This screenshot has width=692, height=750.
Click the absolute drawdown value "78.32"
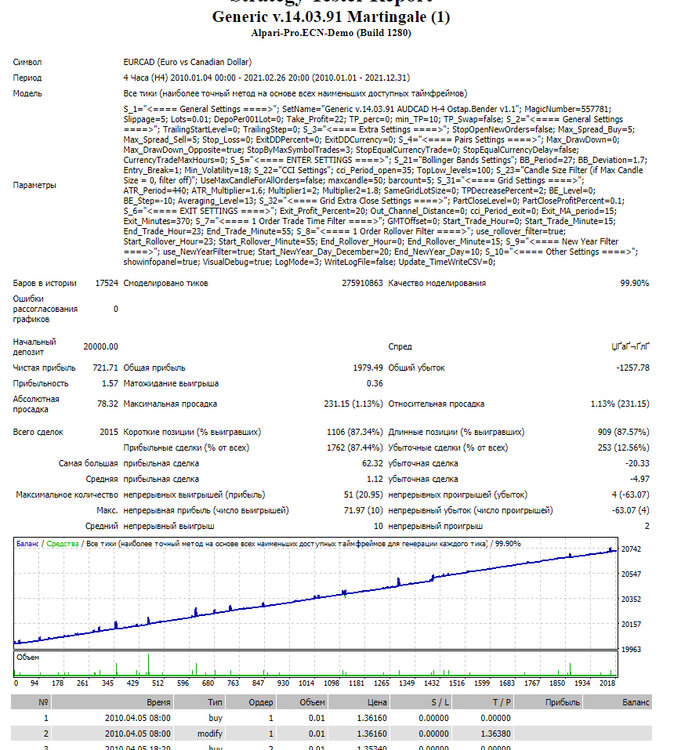click(x=108, y=404)
